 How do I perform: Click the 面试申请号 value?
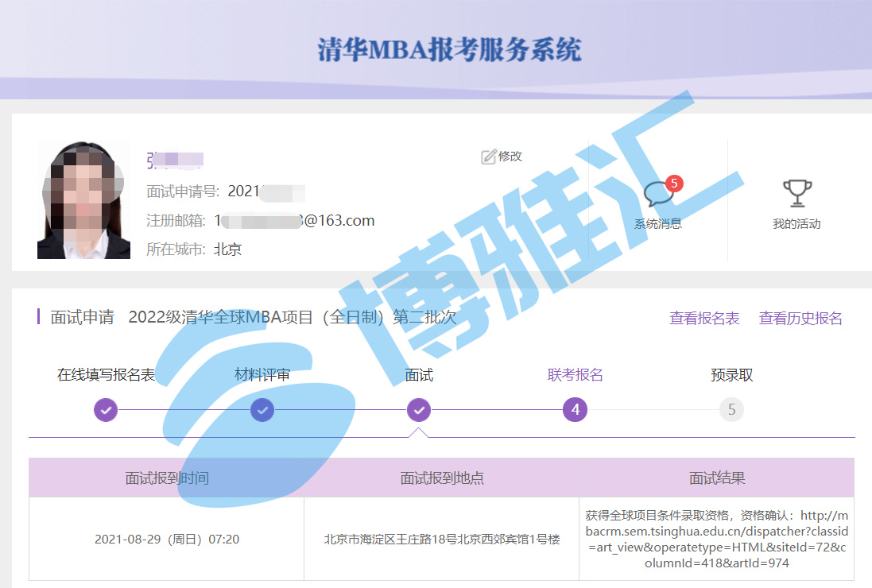click(265, 191)
